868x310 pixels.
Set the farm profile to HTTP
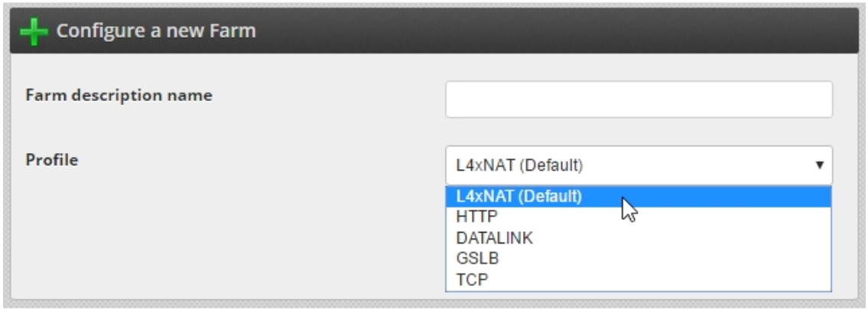click(639, 217)
